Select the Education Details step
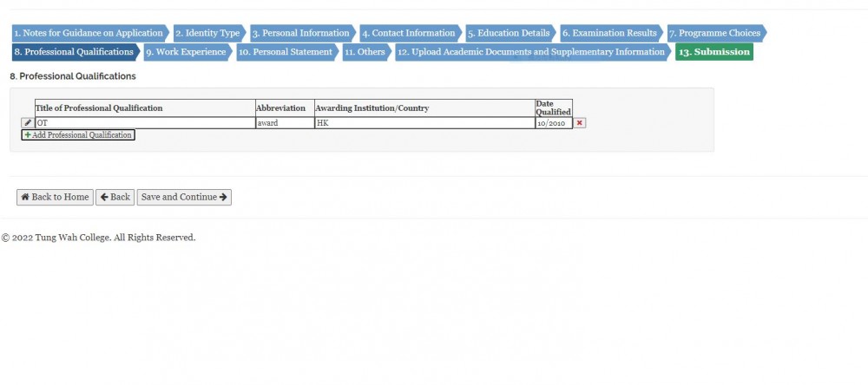The width and height of the screenshot is (868, 385). click(509, 33)
